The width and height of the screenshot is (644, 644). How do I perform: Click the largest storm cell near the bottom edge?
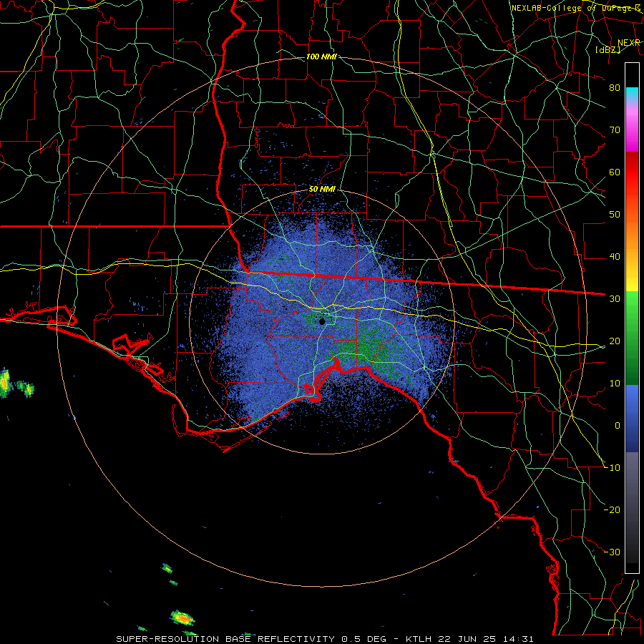coord(182,618)
